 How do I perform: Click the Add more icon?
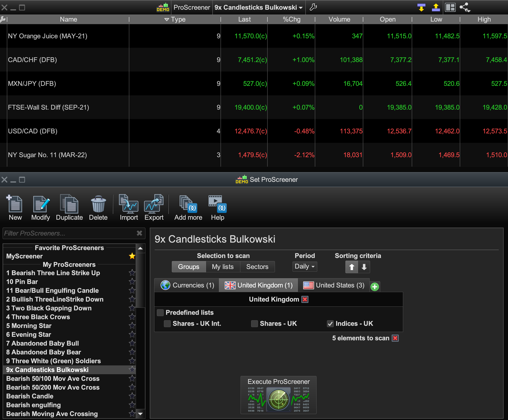point(188,204)
